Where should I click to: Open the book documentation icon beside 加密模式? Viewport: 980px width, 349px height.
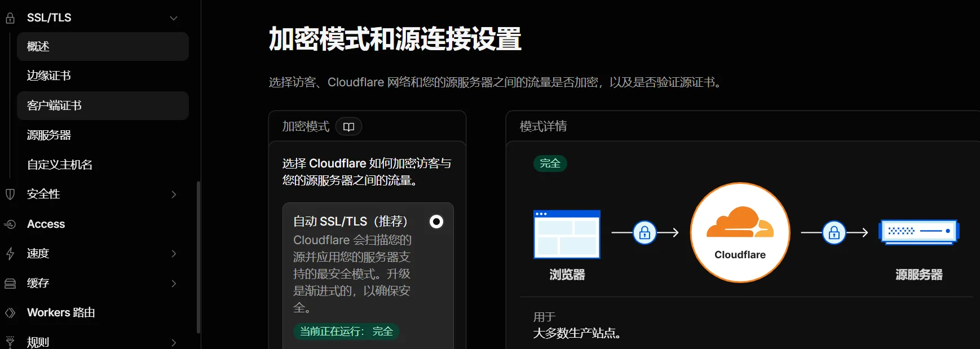[x=348, y=127]
